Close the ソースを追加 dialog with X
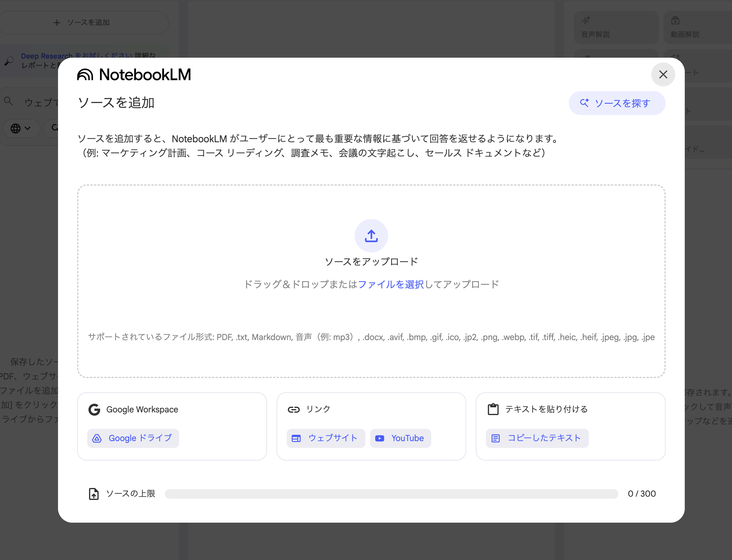Viewport: 732px width, 560px height. click(663, 74)
